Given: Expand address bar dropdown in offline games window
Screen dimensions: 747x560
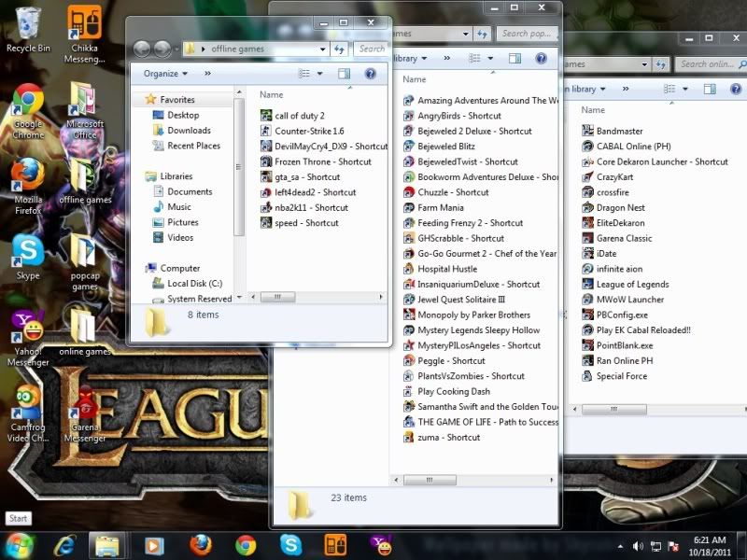Looking at the screenshot, I should tap(322, 49).
